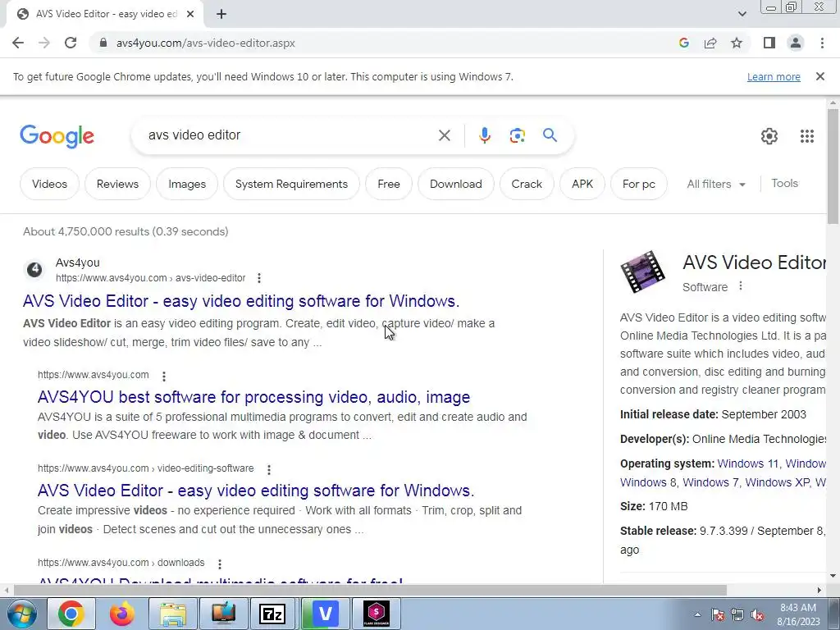840x630 pixels.
Task: Open the search Tools button
Action: [784, 183]
